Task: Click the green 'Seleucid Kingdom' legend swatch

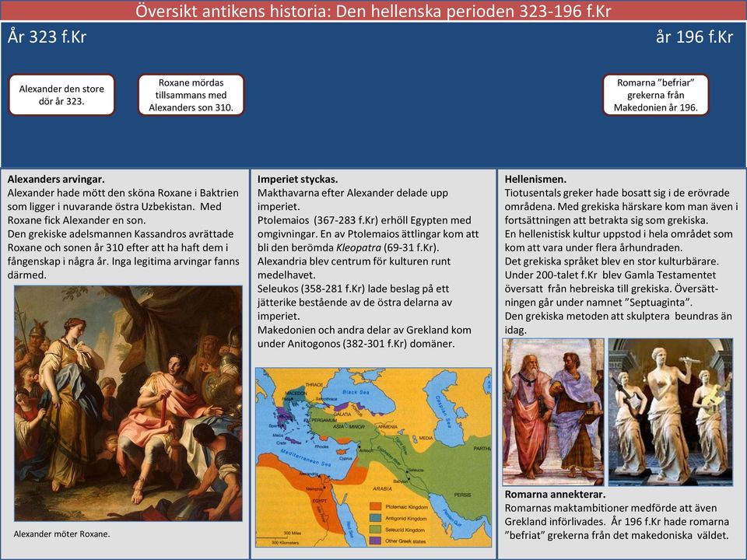Action: pyautogui.click(x=375, y=530)
